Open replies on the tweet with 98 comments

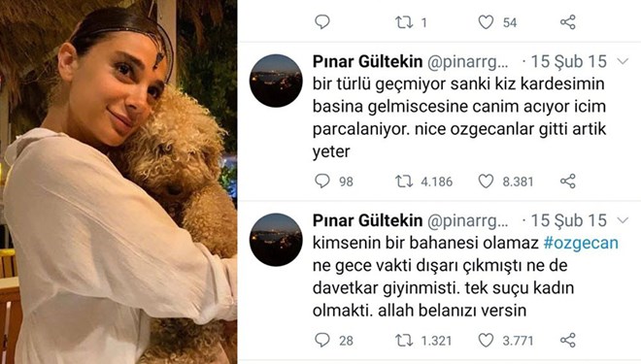[x=322, y=181]
